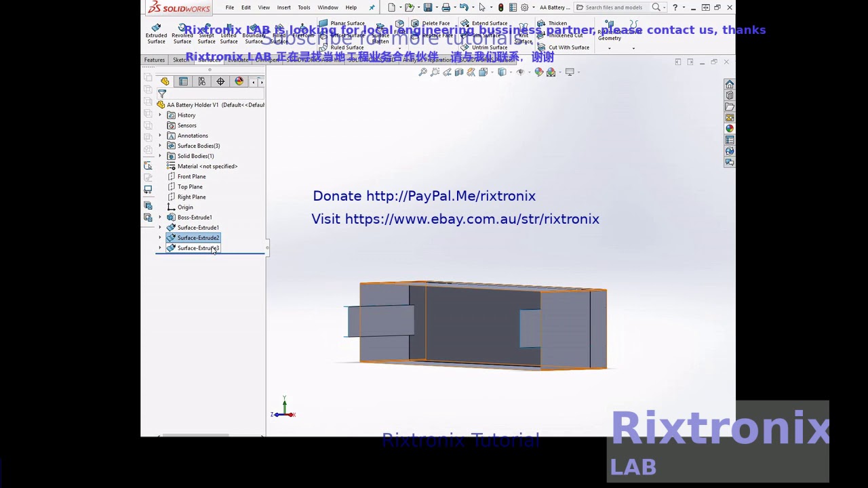868x488 pixels.
Task: Save the document with the disk icon
Action: point(427,7)
